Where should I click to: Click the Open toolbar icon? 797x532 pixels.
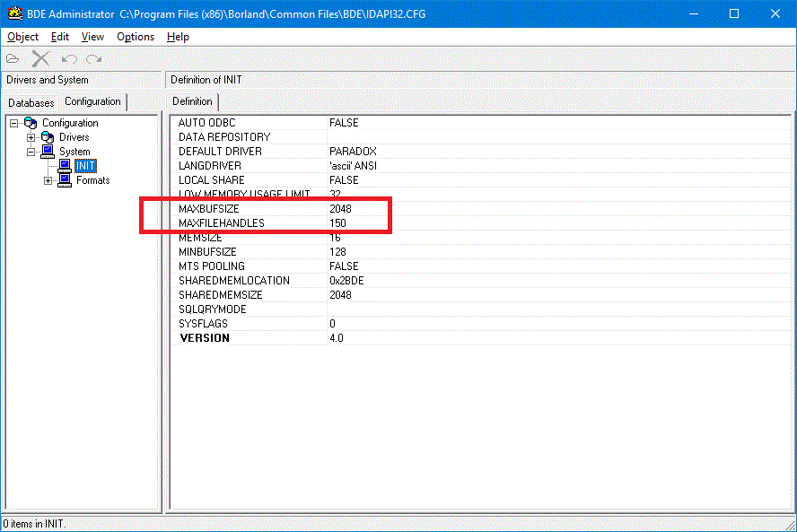coord(13,59)
